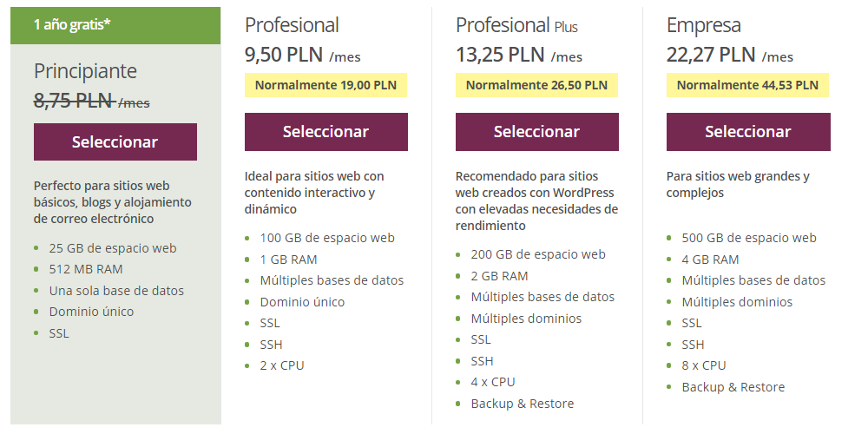
Task: Click the 9,50 PLN monthly price
Action: (284, 56)
